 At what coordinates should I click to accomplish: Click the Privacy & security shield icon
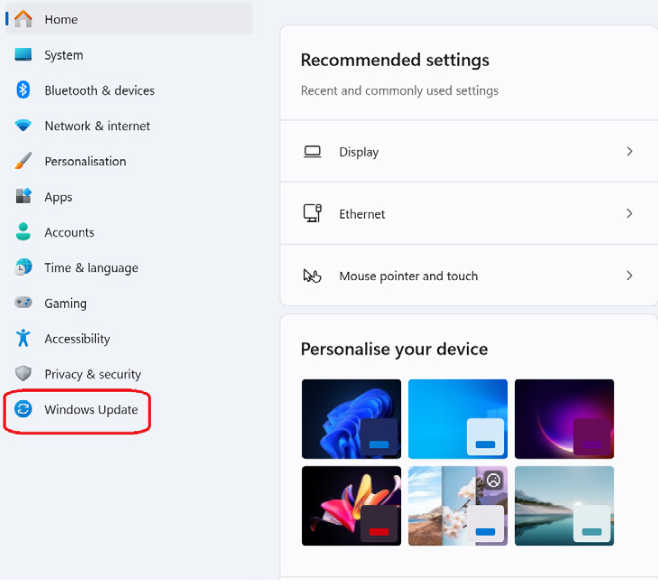click(23, 373)
